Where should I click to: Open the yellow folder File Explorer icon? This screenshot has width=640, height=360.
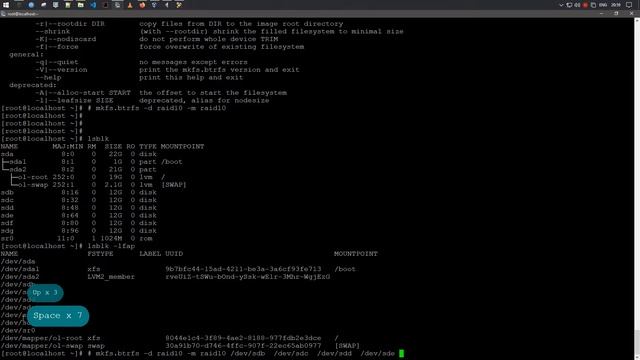(x=81, y=5)
